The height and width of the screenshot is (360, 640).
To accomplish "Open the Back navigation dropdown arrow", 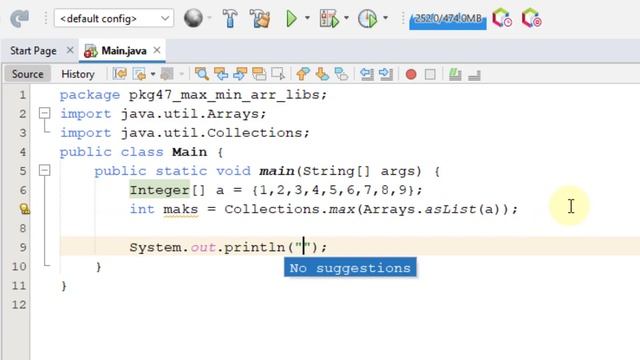I will pos(153,74).
